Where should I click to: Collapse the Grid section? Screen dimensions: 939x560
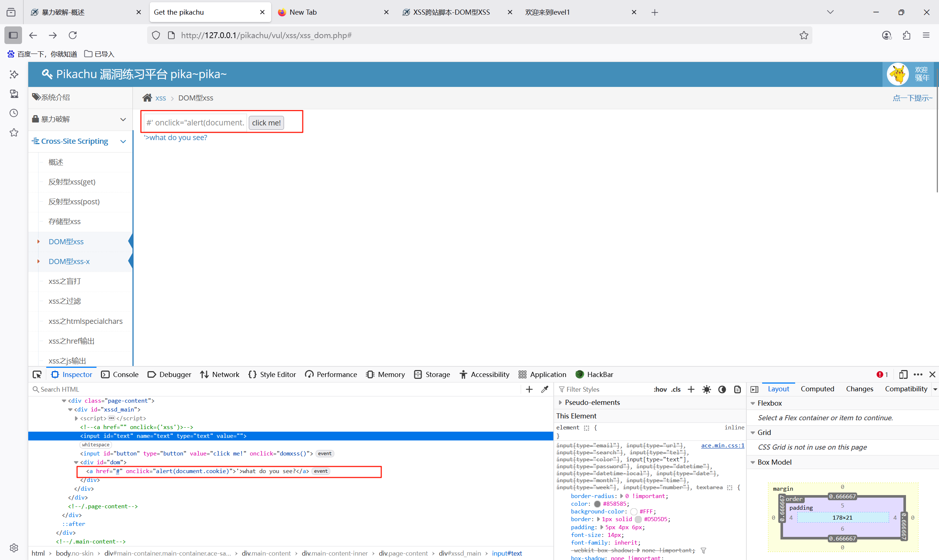(x=753, y=432)
